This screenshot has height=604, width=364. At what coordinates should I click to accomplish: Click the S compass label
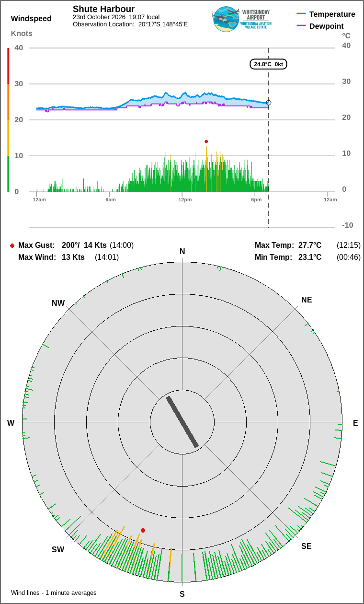[x=182, y=594]
